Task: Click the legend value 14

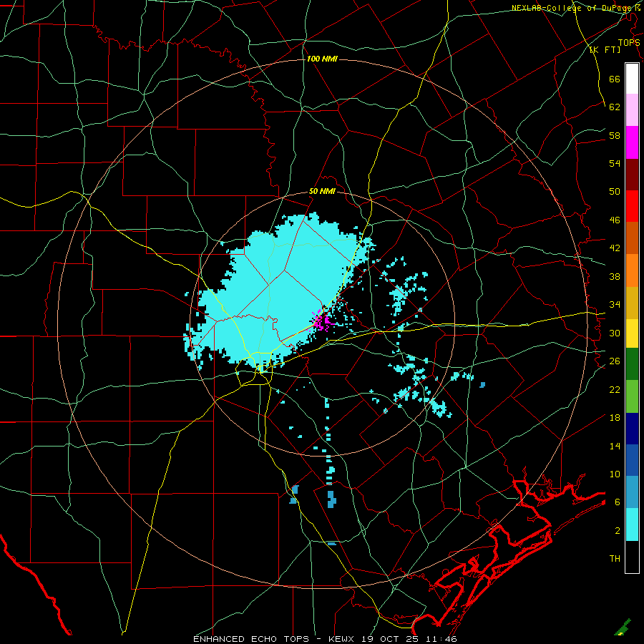Action: point(615,446)
